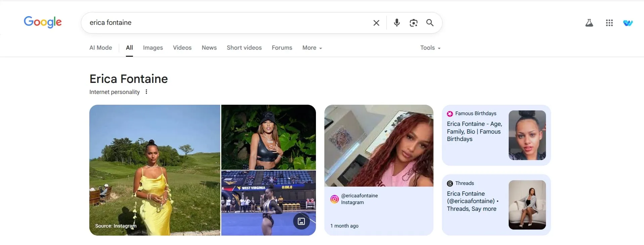Screen dimensions: 644x245
Task: Click the Threads card photo thumbnail
Action: point(527,205)
